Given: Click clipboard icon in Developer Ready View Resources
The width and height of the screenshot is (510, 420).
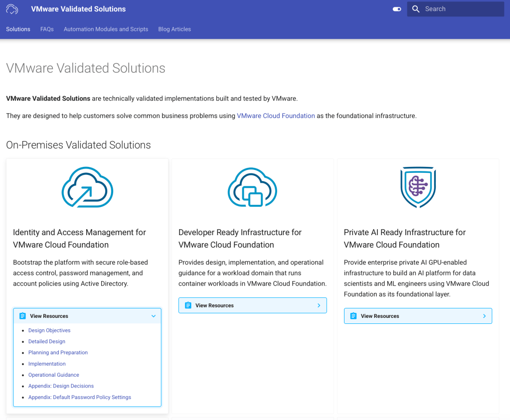Looking at the screenshot, I should tap(188, 305).
